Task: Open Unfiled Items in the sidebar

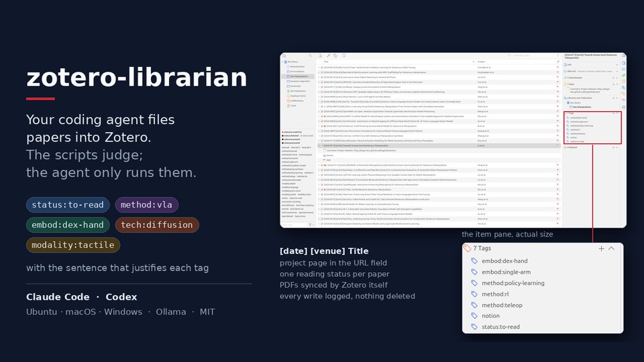Action: [x=298, y=101]
